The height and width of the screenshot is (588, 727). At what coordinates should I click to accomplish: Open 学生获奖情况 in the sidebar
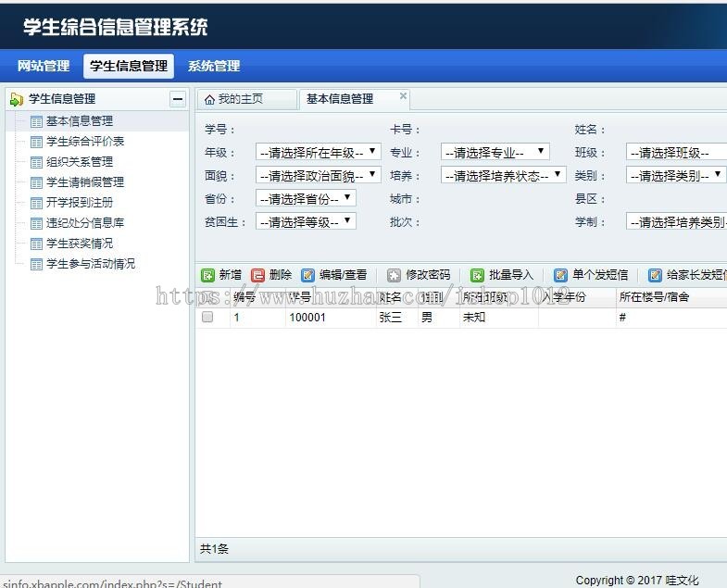tap(80, 244)
